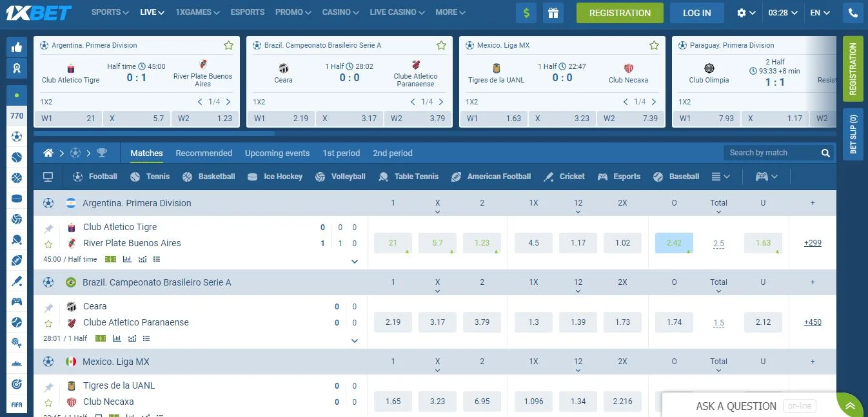Expand the Promo dropdown
This screenshot has height=417, width=868.
click(x=293, y=12)
